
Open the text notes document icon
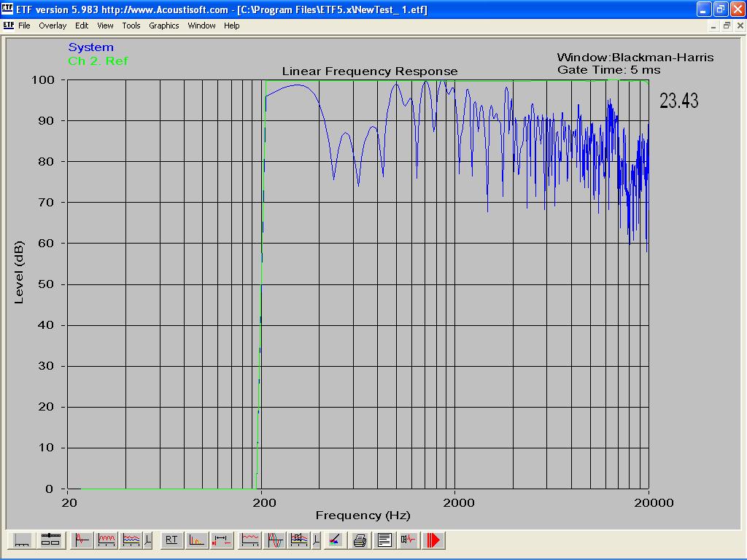point(384,540)
